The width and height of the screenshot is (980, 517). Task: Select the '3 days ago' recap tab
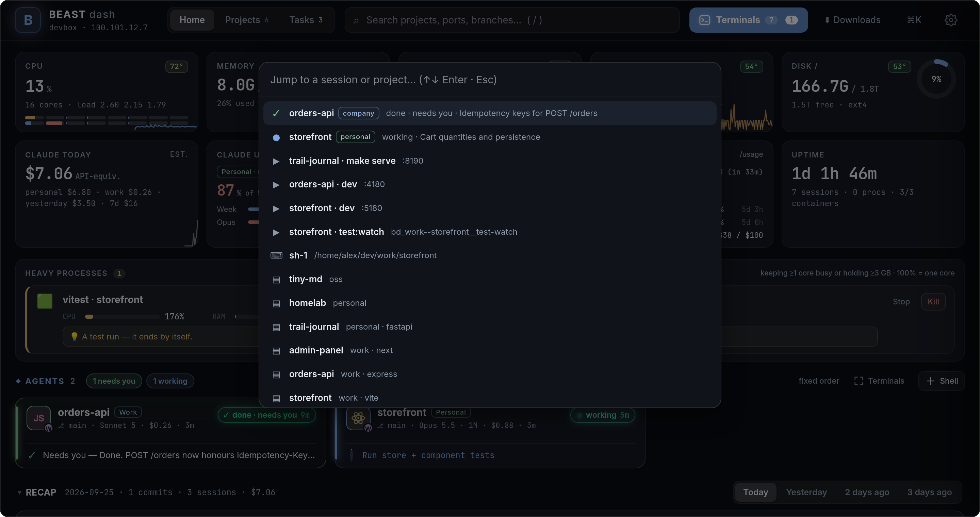929,492
